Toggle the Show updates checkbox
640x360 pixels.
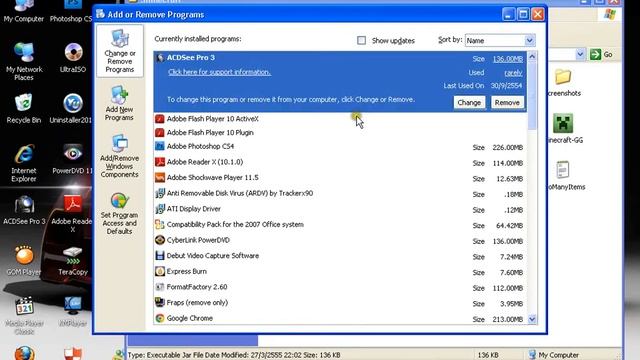(361, 40)
